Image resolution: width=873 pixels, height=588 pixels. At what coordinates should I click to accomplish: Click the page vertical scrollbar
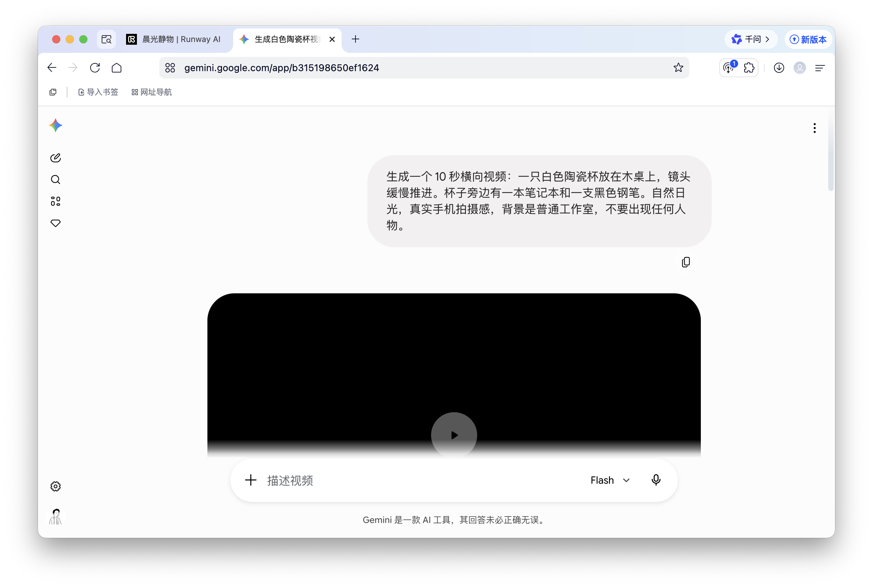coord(831,150)
